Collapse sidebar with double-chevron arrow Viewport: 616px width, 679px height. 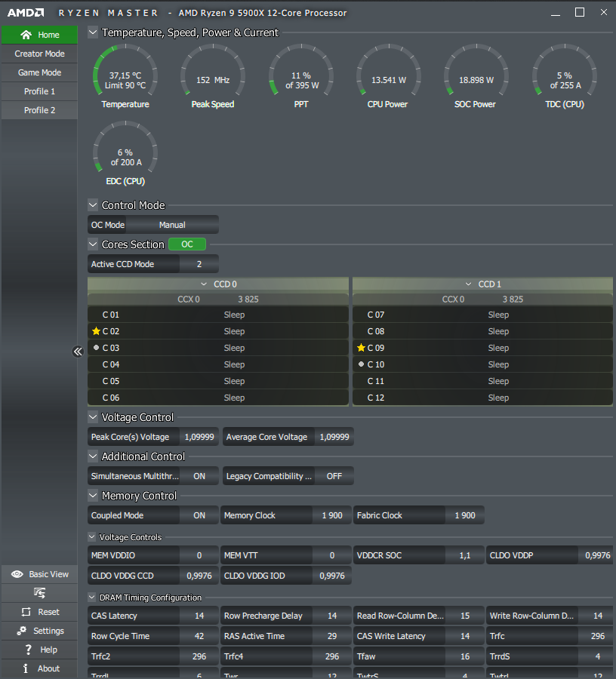coord(78,351)
